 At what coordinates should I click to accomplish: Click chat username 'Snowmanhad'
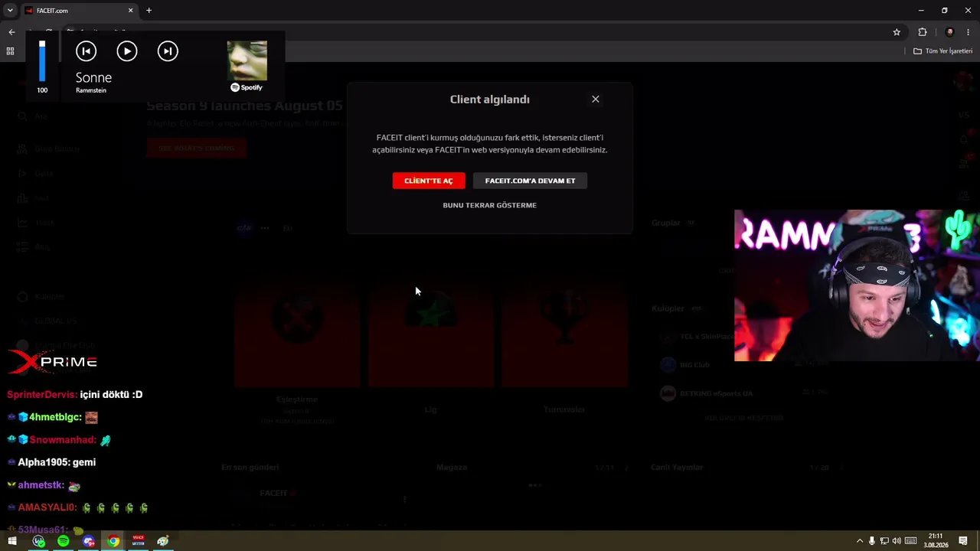point(63,440)
